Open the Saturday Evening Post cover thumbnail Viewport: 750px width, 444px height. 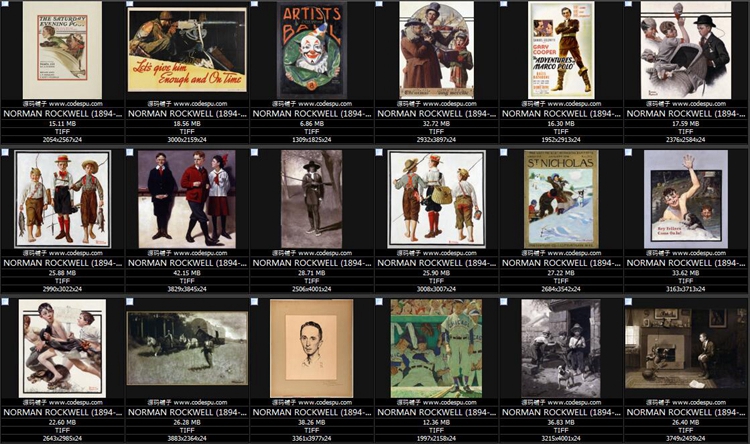coord(63,50)
